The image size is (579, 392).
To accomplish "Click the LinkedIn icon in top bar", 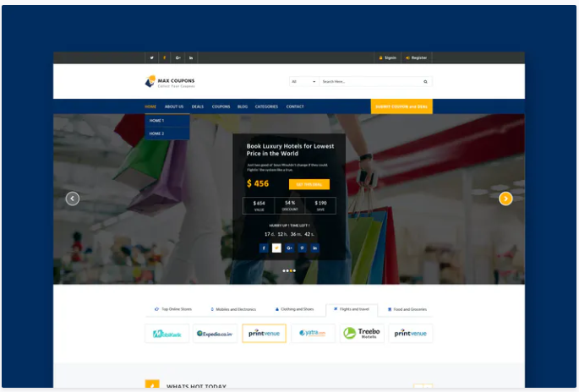I will click(191, 57).
